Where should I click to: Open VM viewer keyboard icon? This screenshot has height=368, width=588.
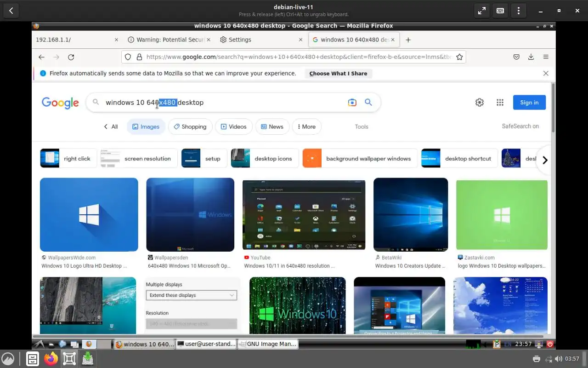500,11
